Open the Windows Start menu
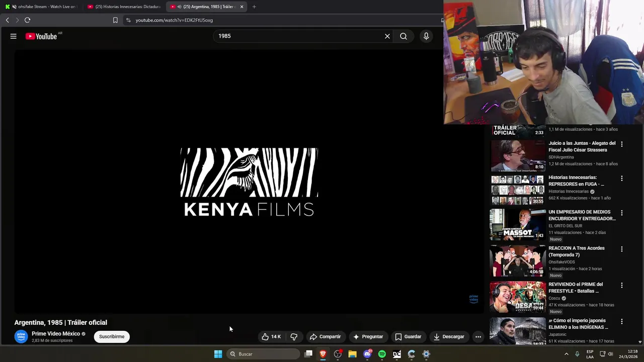644x362 pixels. (x=218, y=354)
